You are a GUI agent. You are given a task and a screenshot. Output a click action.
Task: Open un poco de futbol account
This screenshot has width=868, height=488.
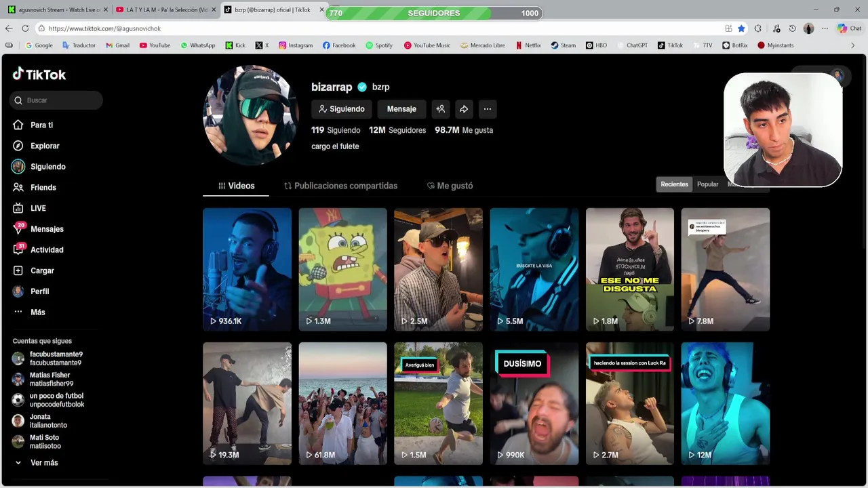click(48, 400)
